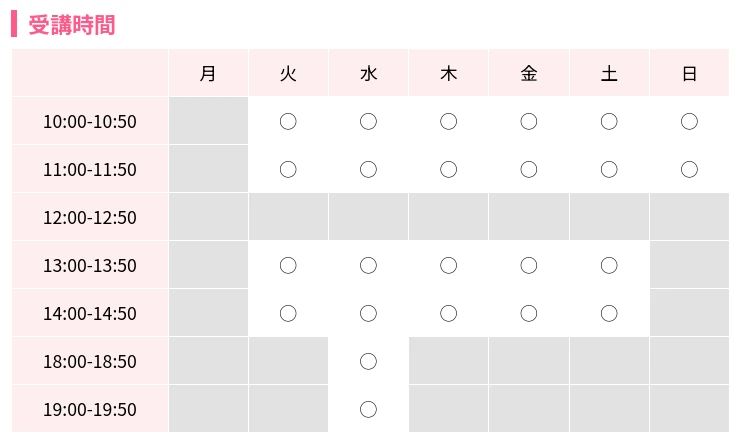Select Wednesday 18:00-18:50 circle
The image size is (740, 442).
click(368, 361)
